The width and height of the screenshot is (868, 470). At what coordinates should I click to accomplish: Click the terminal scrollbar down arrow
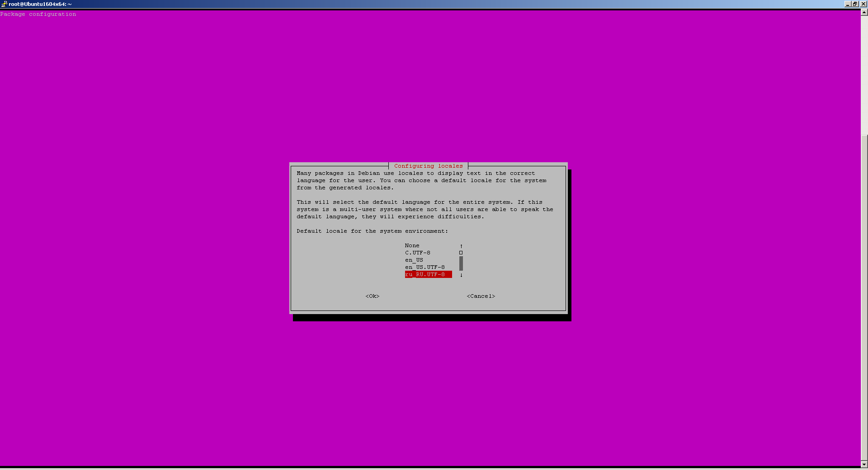(864, 464)
